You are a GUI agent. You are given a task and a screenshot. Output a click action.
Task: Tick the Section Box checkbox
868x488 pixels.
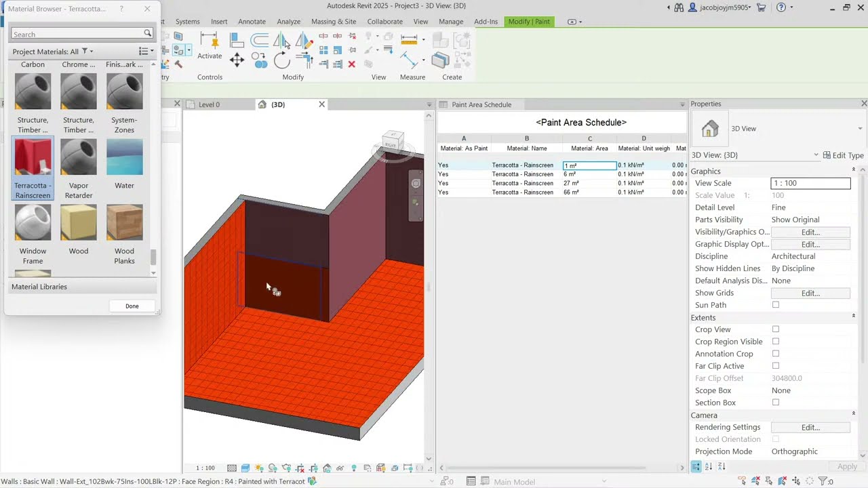776,403
